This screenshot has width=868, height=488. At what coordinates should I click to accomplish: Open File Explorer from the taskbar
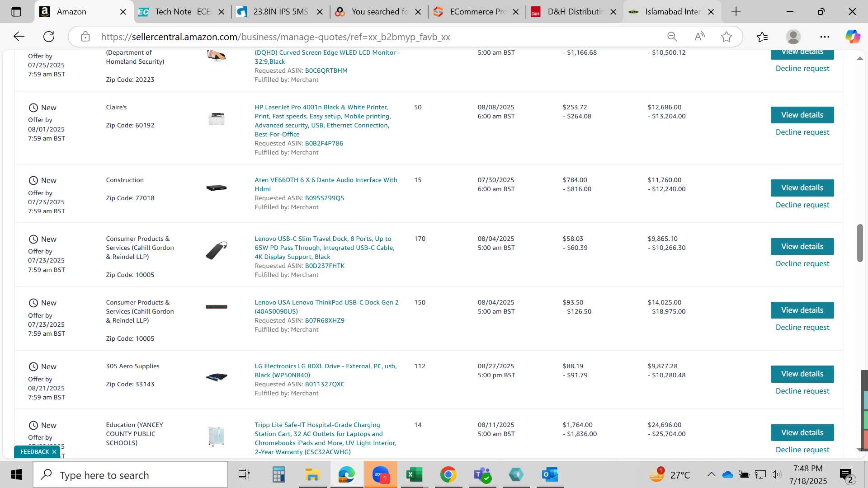pyautogui.click(x=312, y=475)
